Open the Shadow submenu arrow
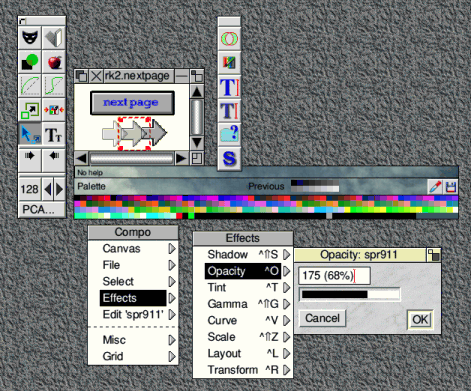Image resolution: width=471 pixels, height=391 pixels. click(287, 255)
